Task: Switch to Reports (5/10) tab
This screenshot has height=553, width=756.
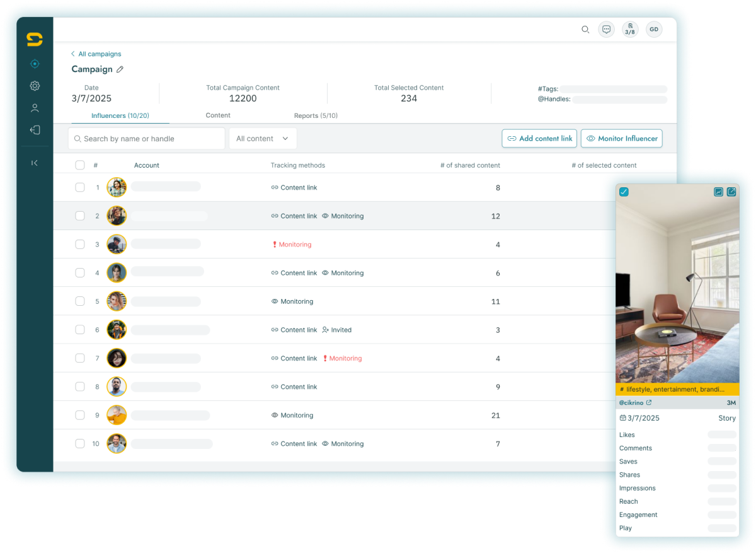Action: click(x=316, y=116)
